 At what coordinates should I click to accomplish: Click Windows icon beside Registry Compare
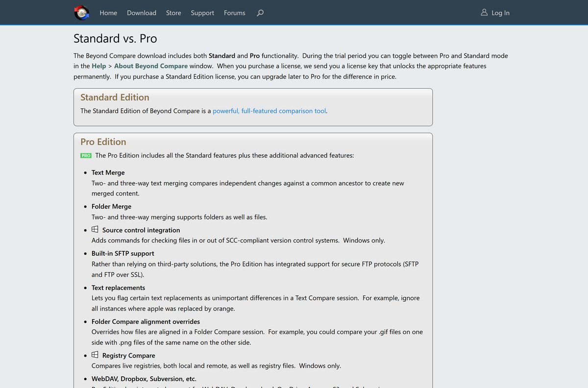pyautogui.click(x=95, y=355)
